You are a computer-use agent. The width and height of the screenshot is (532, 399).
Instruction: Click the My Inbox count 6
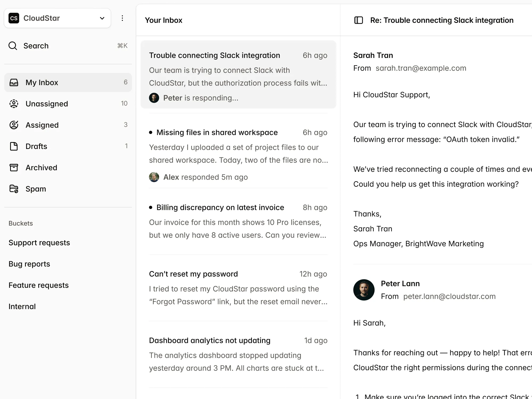126,82
